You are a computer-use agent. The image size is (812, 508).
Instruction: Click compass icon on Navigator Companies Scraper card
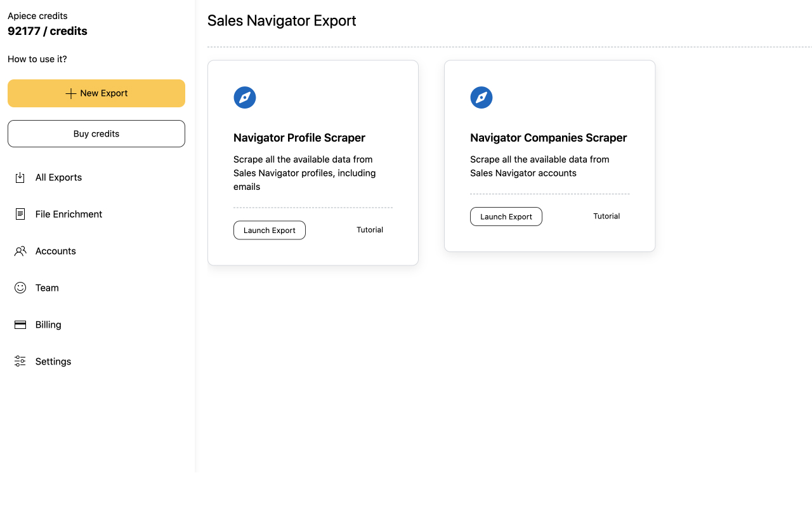[x=481, y=98]
